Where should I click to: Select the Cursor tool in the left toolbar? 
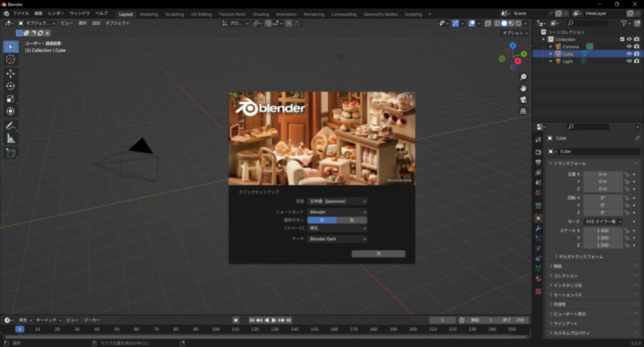click(x=11, y=59)
